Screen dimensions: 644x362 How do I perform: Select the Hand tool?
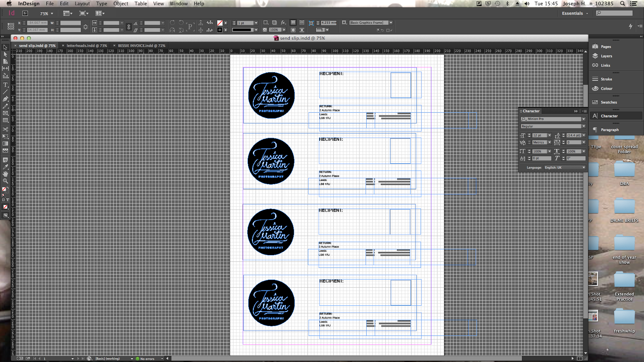(x=5, y=174)
